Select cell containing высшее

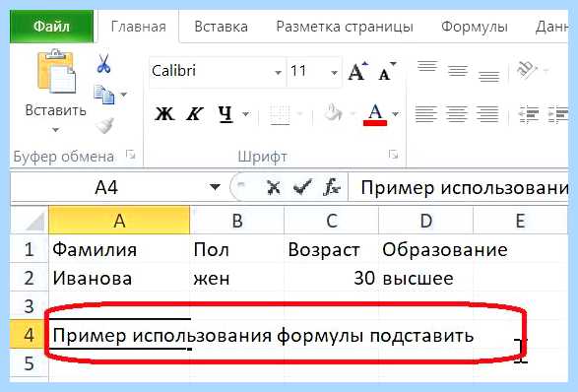pos(425,278)
